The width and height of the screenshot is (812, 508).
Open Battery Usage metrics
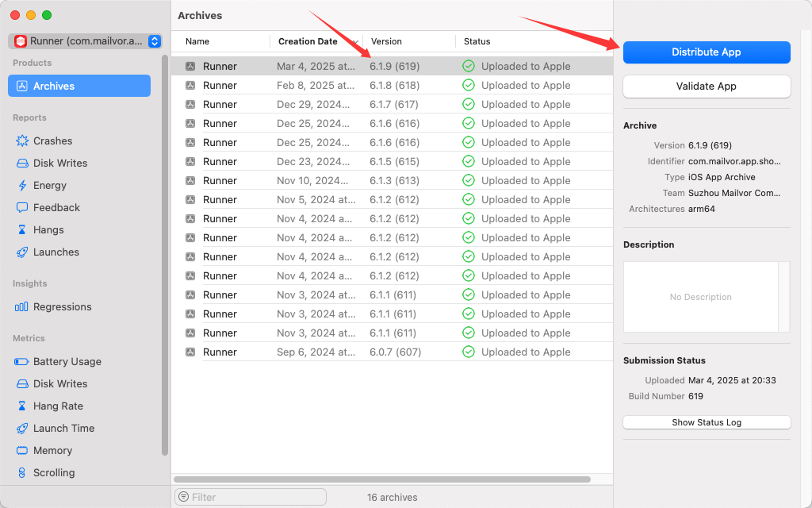tap(67, 362)
